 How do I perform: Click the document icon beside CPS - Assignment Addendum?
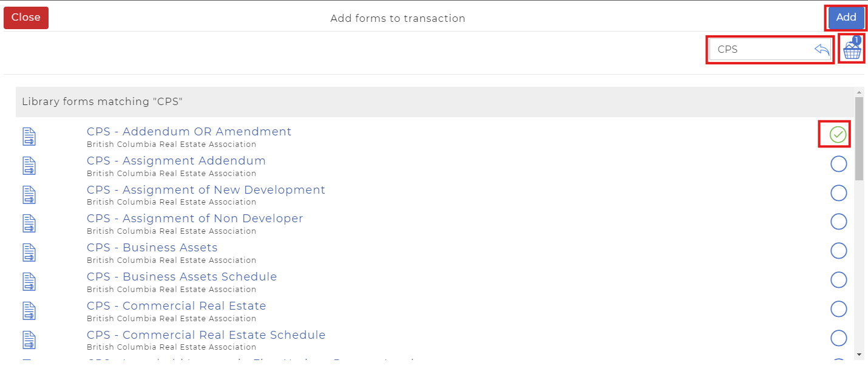(x=29, y=165)
